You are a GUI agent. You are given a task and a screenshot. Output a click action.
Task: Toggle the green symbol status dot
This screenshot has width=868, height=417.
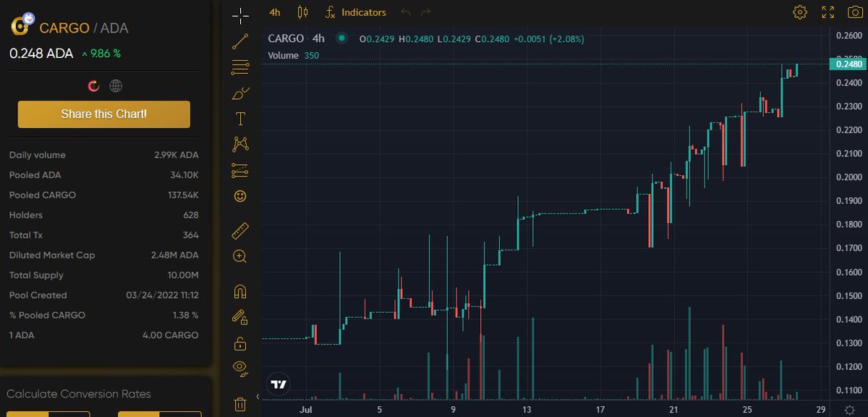[342, 38]
